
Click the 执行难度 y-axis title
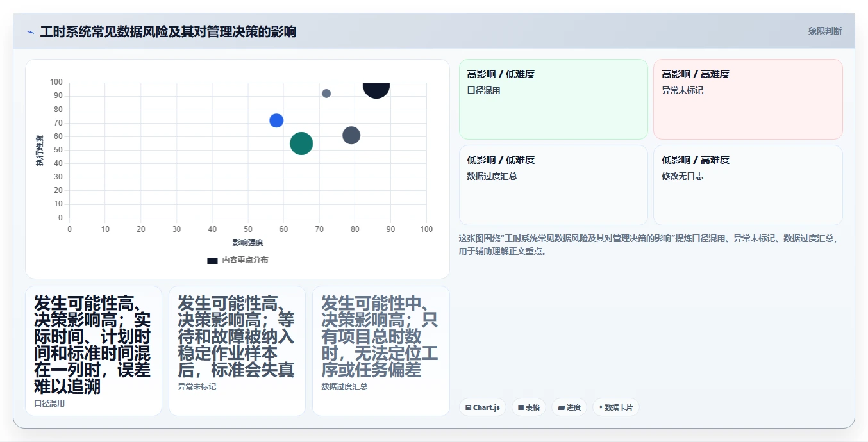pyautogui.click(x=40, y=151)
